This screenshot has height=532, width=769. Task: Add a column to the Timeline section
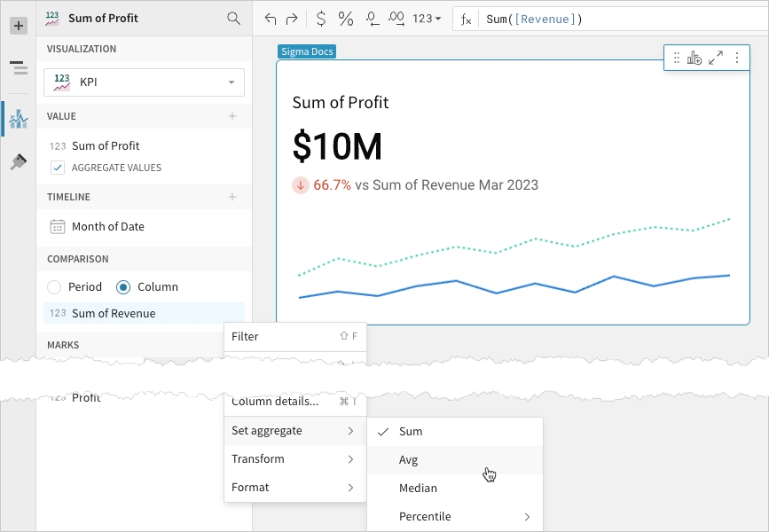232,197
